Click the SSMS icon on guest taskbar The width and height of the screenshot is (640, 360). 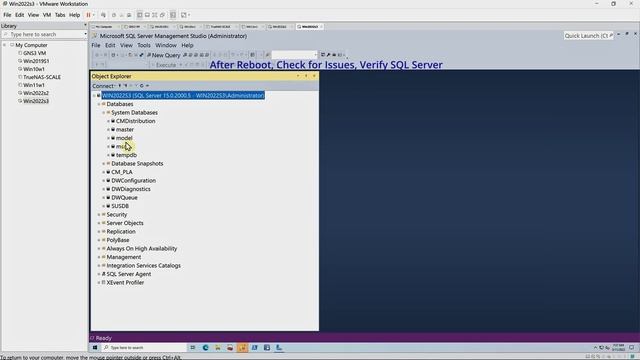coord(242,348)
